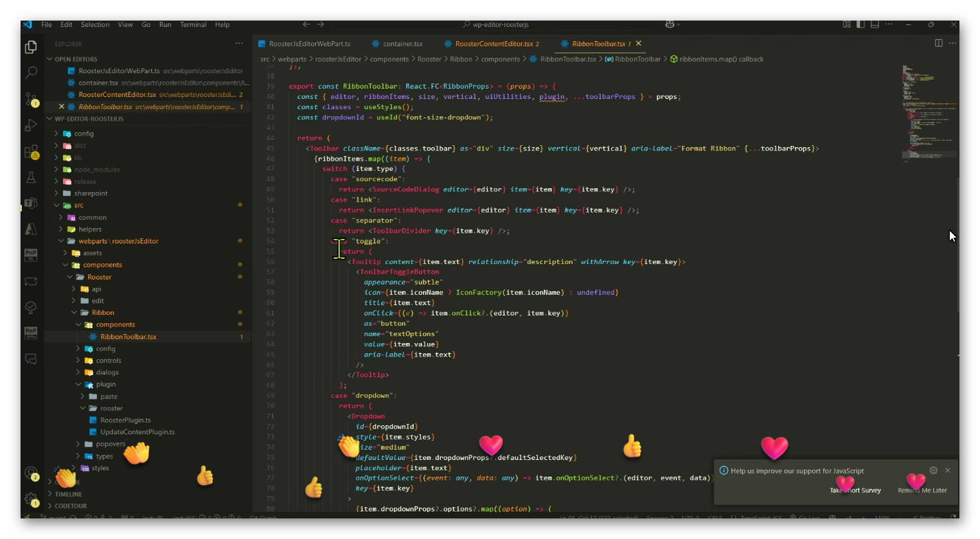Open the Run and Debug view

[x=31, y=125]
